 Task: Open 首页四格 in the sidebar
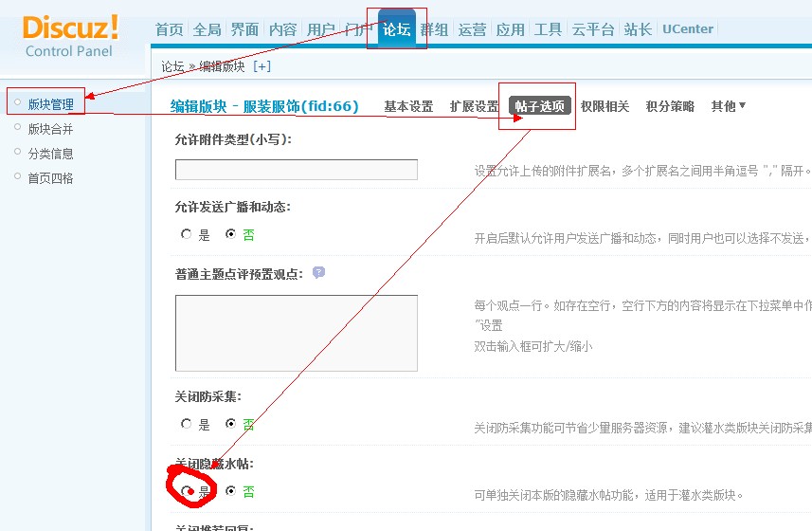[x=51, y=178]
